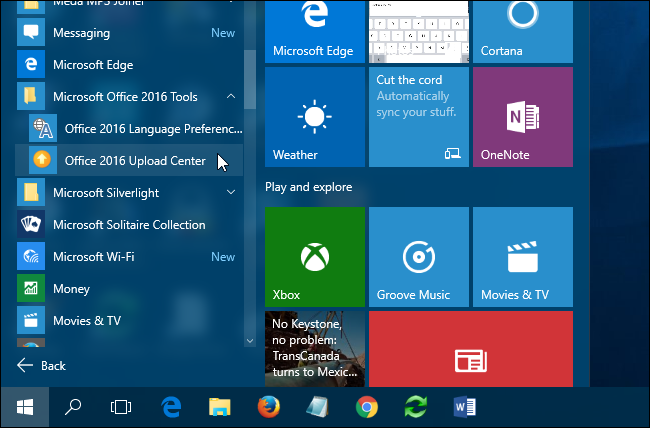The width and height of the screenshot is (650, 428).
Task: Collapse the Microsoft Office 2016 Tools folder chevron
Action: coord(231,96)
